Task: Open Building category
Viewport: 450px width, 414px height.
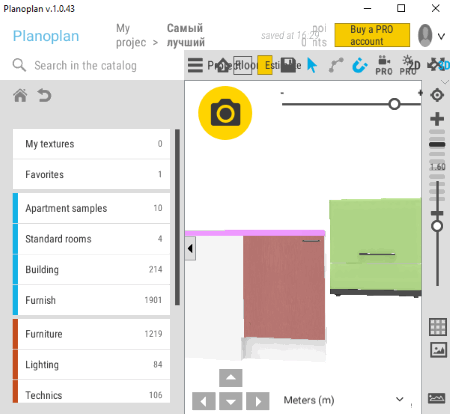Action: click(91, 269)
